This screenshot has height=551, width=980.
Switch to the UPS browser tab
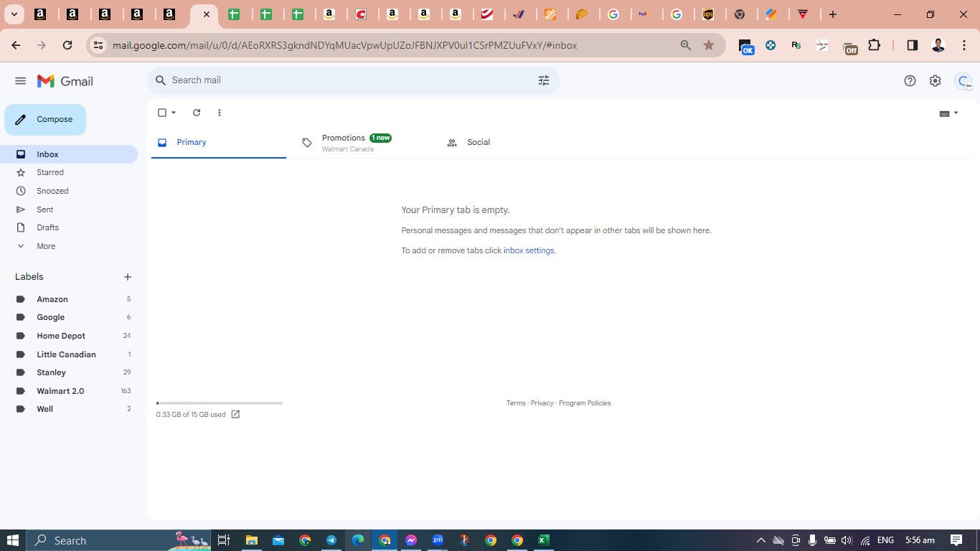click(x=708, y=14)
